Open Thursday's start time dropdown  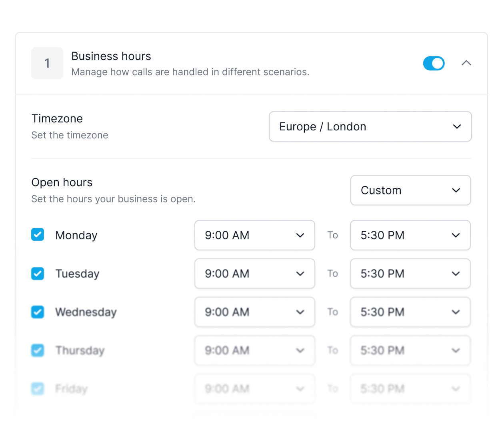click(x=254, y=350)
